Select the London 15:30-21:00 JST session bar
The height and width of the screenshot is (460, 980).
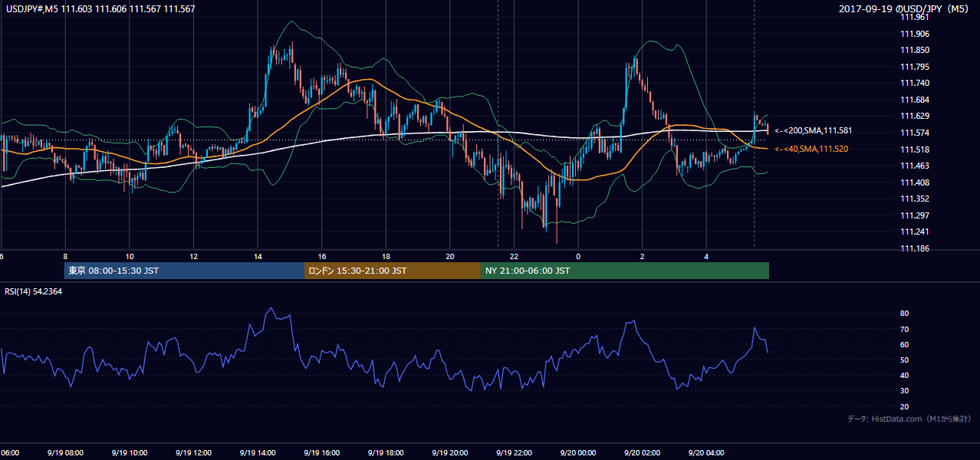[393, 271]
